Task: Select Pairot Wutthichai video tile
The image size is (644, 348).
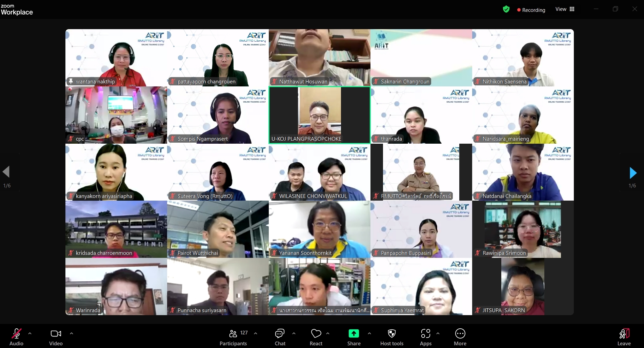Action: click(218, 229)
